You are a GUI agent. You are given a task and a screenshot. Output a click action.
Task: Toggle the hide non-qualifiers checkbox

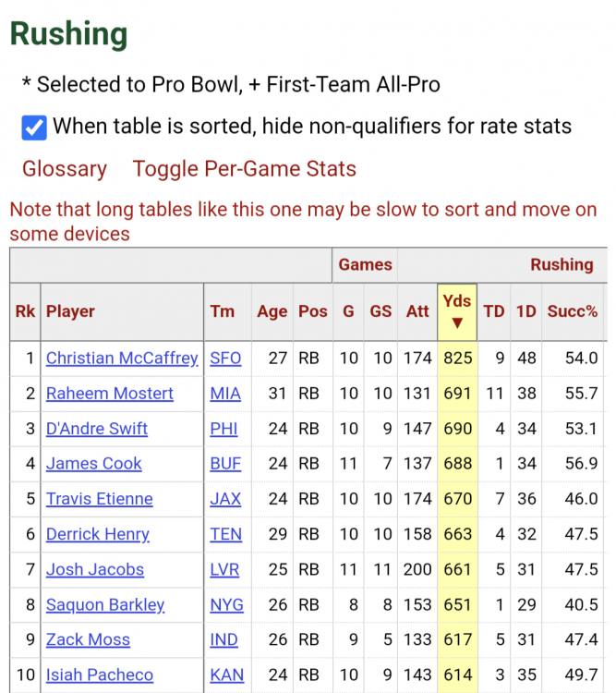[x=34, y=127]
